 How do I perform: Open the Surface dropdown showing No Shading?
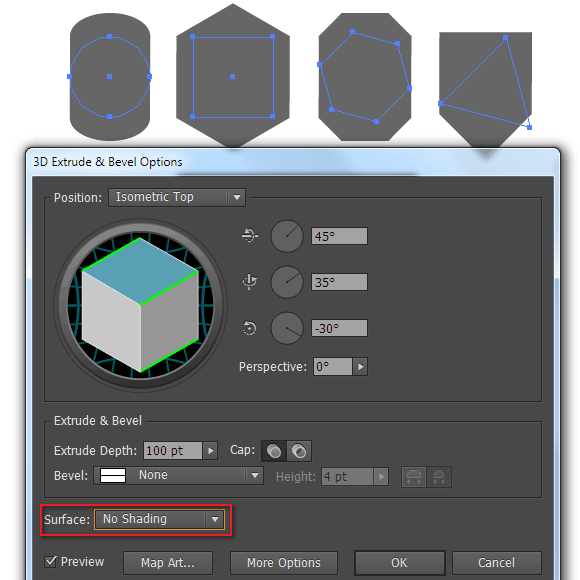(159, 519)
